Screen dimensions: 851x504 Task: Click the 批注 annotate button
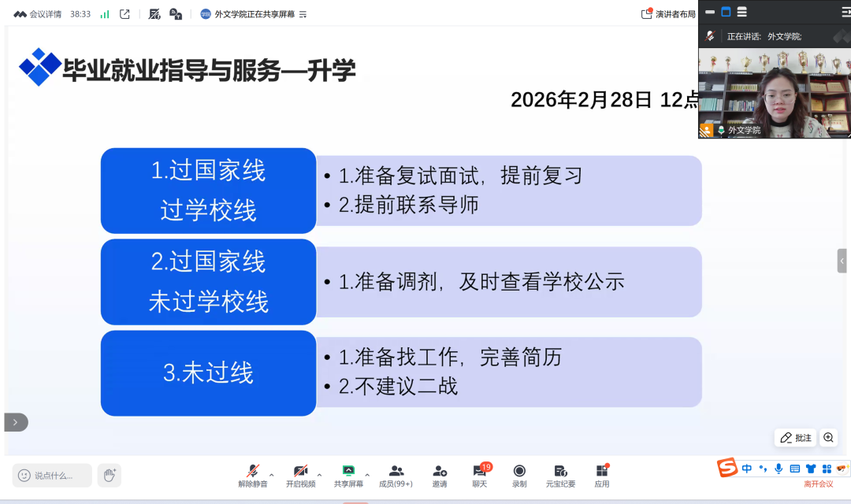[x=796, y=438]
